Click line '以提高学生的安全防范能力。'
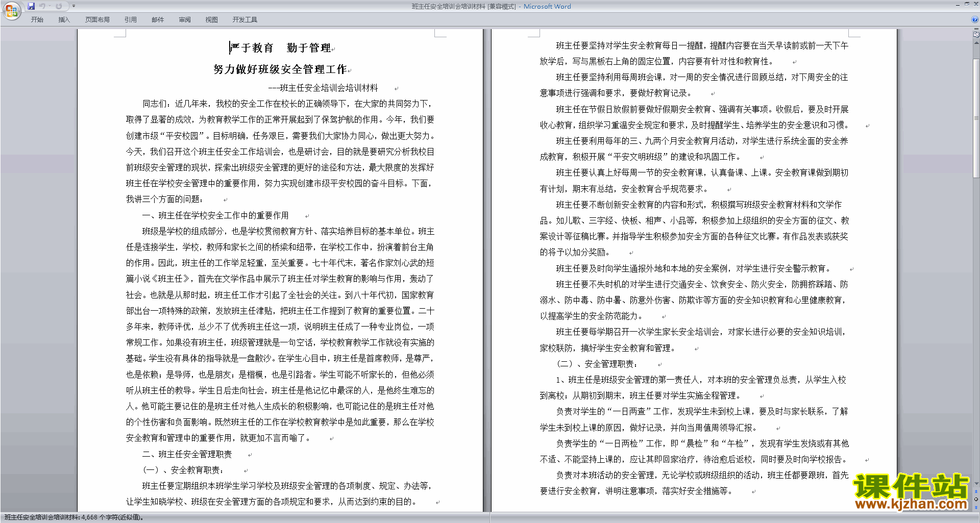Image resolution: width=980 pixels, height=523 pixels. click(x=592, y=316)
